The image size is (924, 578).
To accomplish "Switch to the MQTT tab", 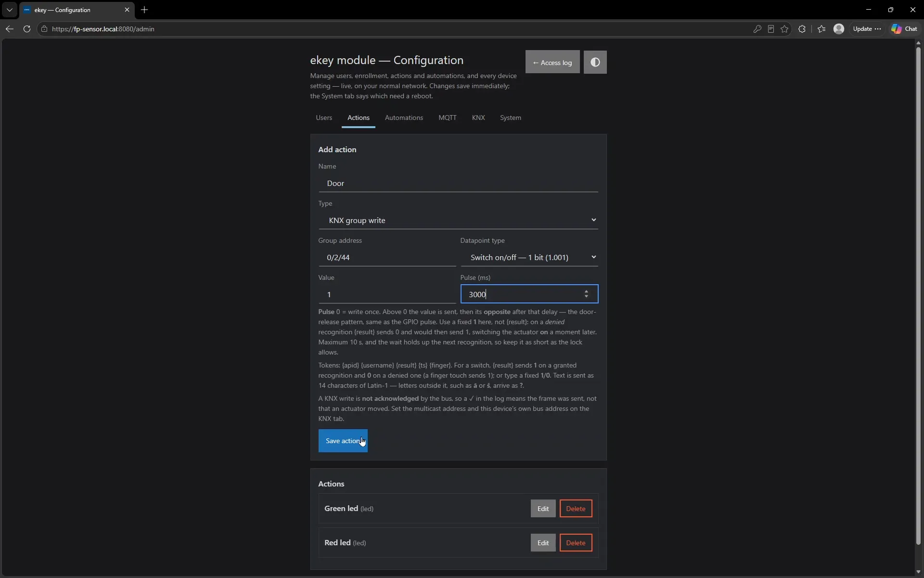I will pos(448,118).
